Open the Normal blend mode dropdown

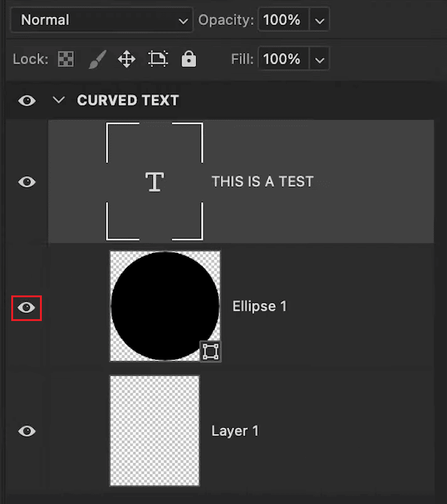click(x=101, y=20)
